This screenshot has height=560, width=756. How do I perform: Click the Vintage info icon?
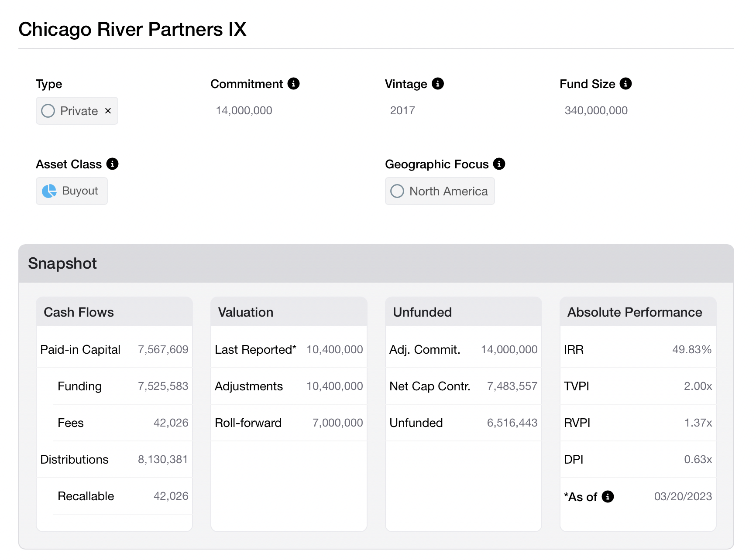point(438,83)
